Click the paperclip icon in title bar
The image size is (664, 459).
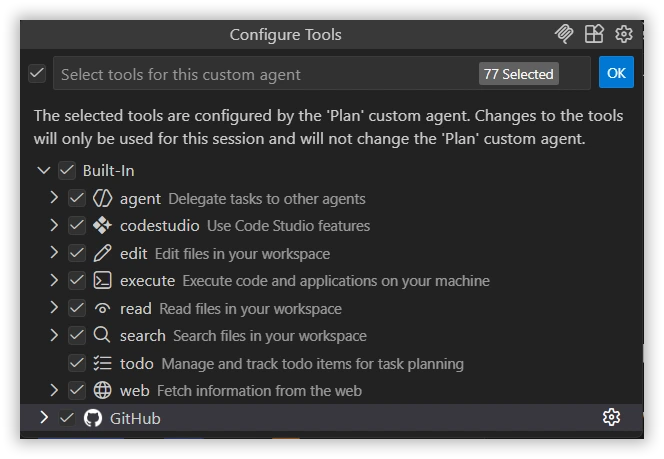point(564,34)
